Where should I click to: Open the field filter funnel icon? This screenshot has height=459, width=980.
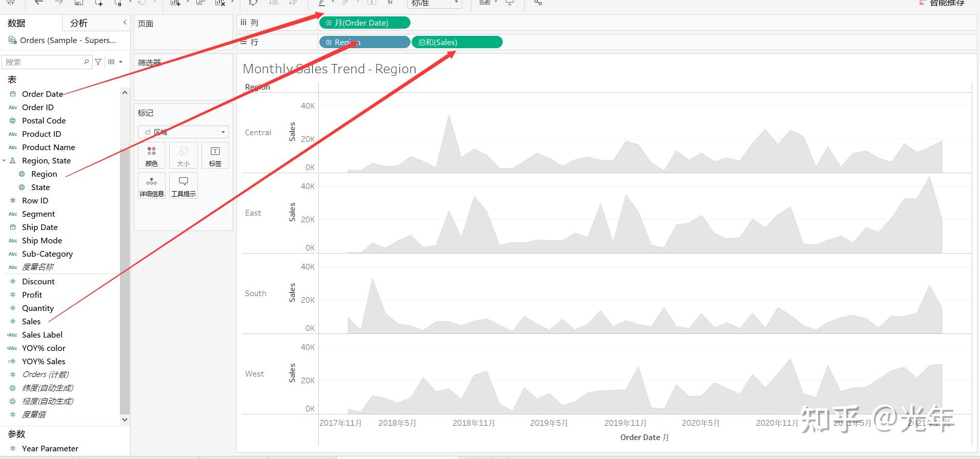[x=98, y=62]
